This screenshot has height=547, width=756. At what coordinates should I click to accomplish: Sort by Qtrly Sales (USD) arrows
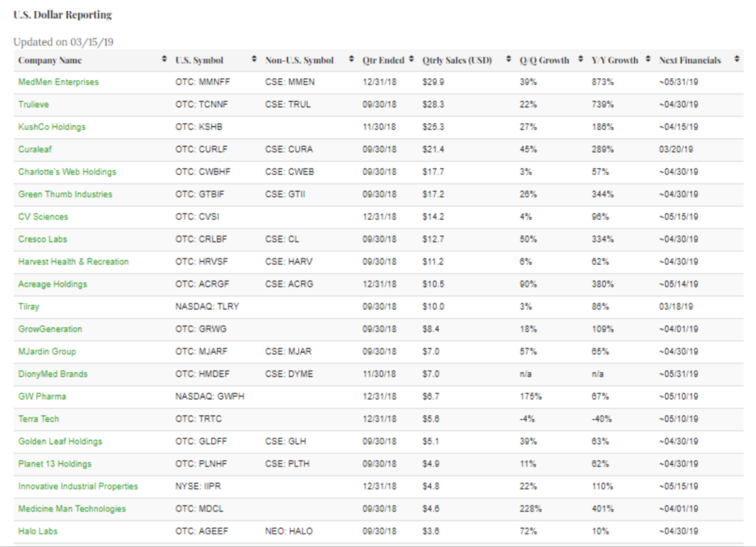pyautogui.click(x=509, y=59)
